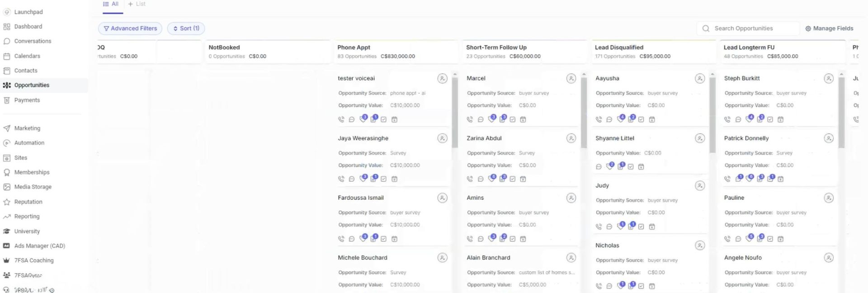The width and height of the screenshot is (868, 293).
Task: Call Jaya Weerasinghe via phone icon
Action: point(341,179)
